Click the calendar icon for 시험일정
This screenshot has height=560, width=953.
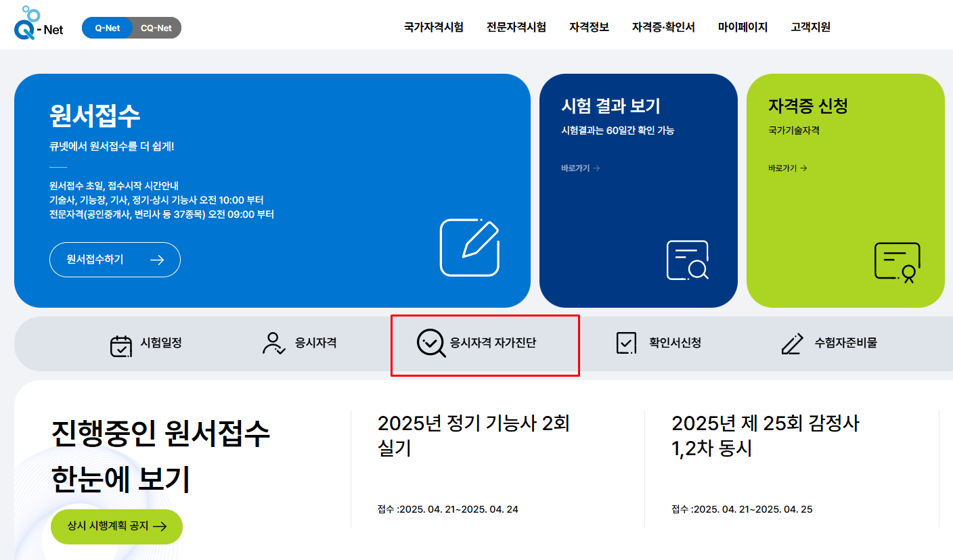[121, 345]
